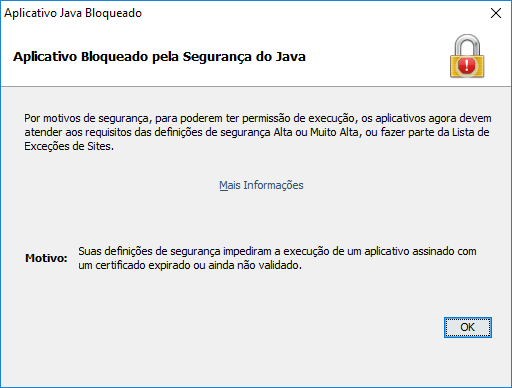Image resolution: width=512 pixels, height=388 pixels.
Task: Close the Aplicativo Java Bloqueado window
Action: (496, 13)
